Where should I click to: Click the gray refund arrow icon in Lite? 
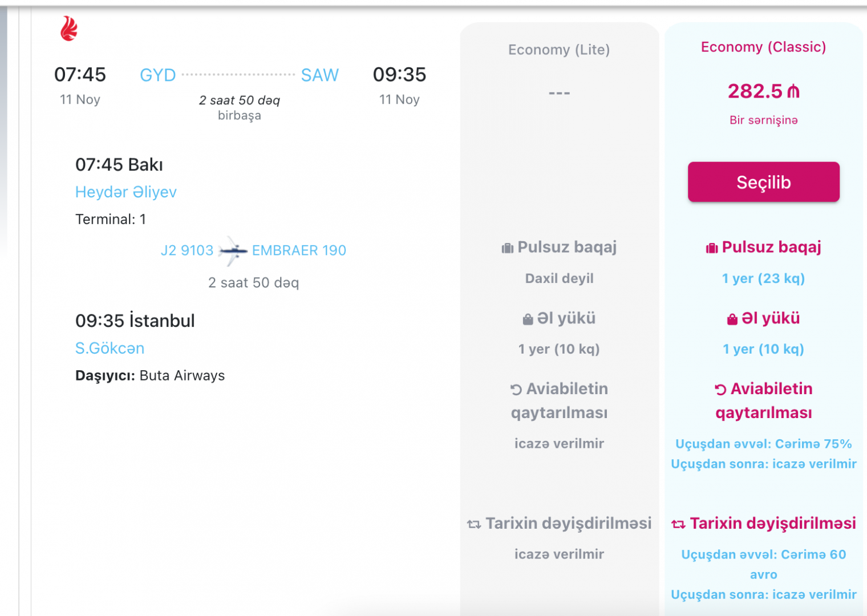(x=516, y=390)
